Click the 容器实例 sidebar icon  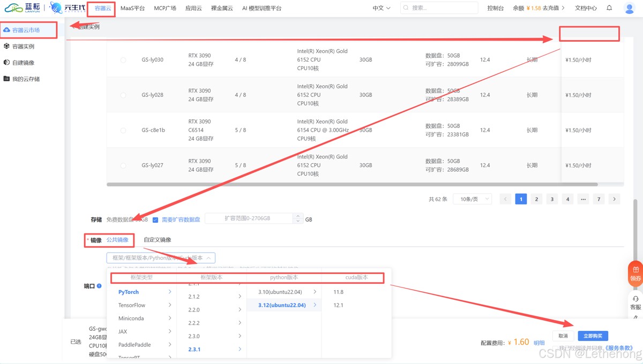pyautogui.click(x=7, y=47)
